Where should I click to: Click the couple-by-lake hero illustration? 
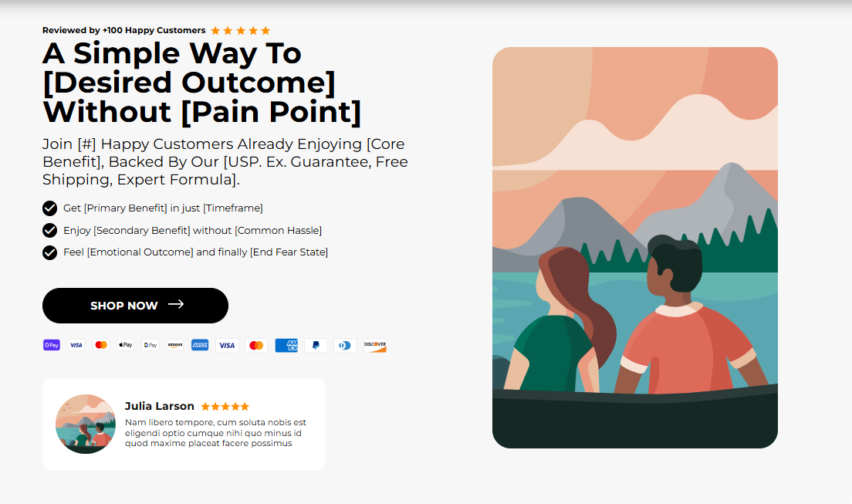click(634, 248)
